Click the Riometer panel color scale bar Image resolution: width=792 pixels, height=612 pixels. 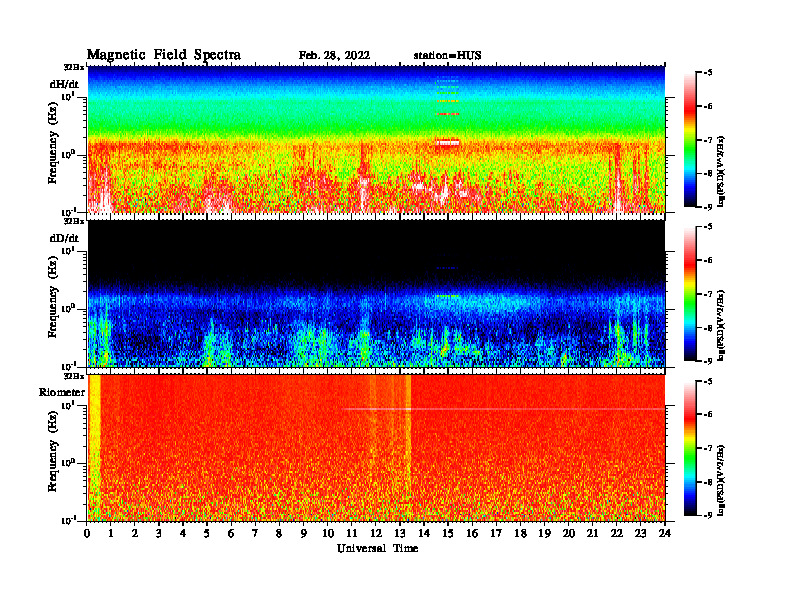(x=690, y=448)
